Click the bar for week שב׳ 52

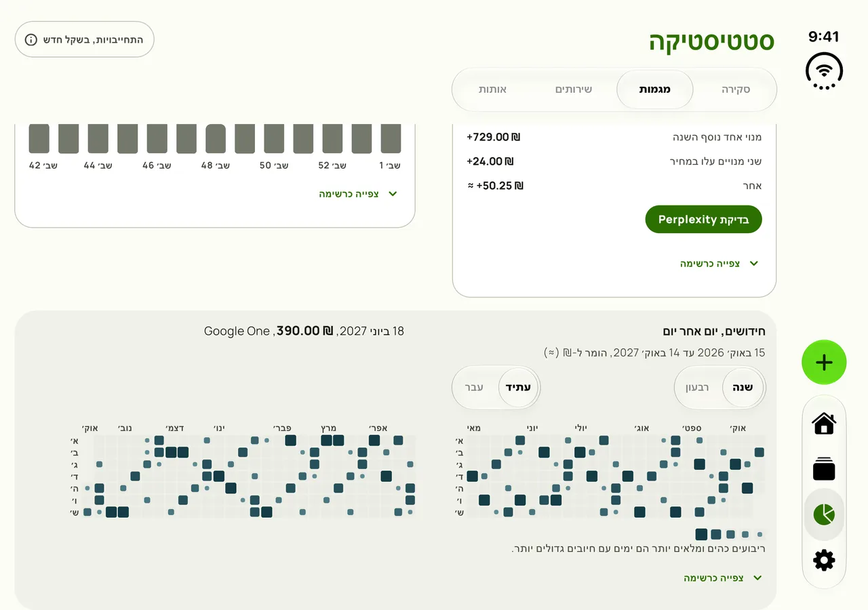click(332, 138)
